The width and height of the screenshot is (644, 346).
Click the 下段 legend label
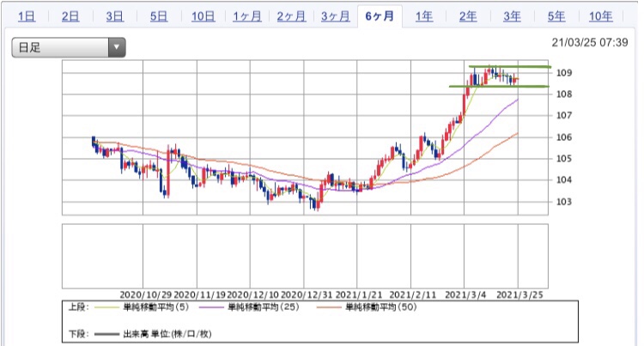point(78,334)
